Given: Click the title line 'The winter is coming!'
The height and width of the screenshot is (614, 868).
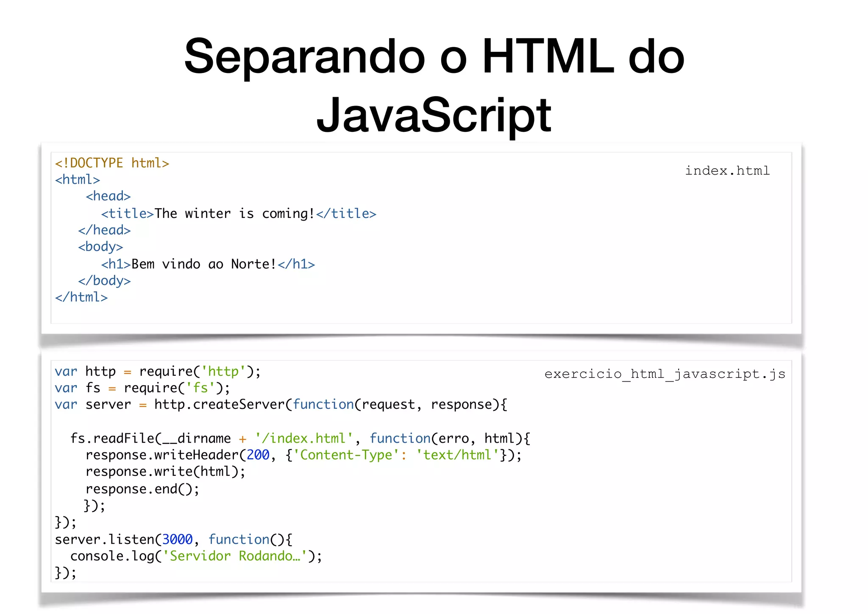Looking at the screenshot, I should [x=239, y=213].
